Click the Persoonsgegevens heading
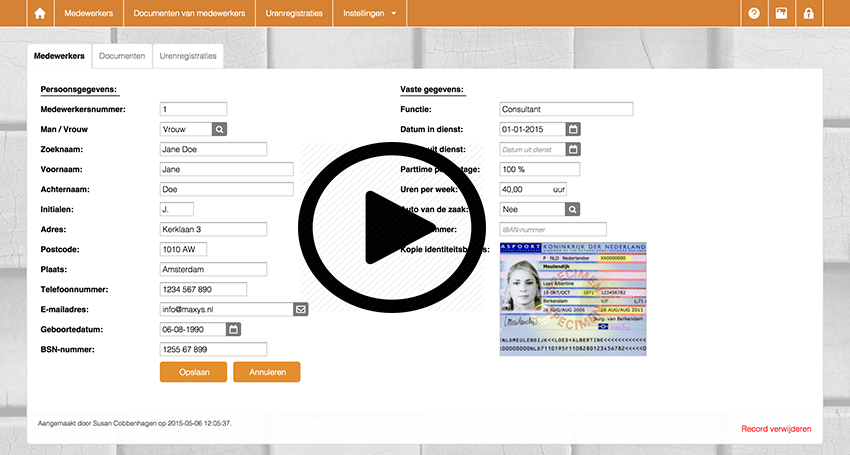850x455 pixels. [79, 89]
